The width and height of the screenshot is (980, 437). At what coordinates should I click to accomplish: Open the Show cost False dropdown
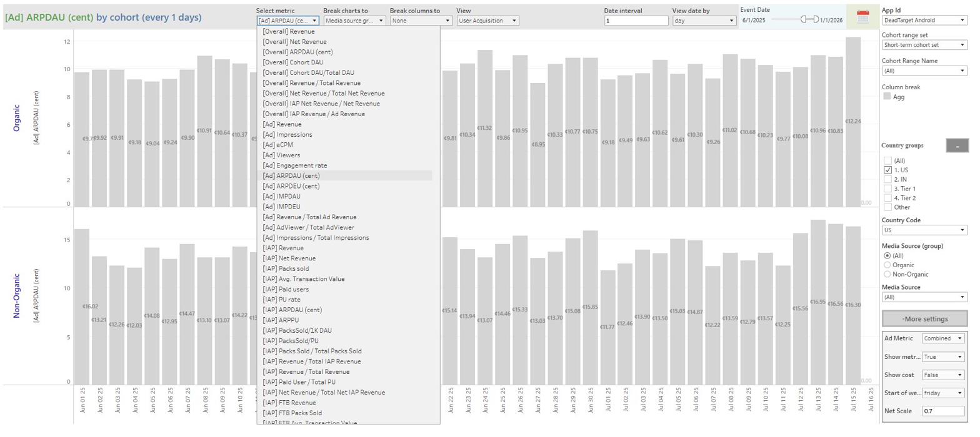coord(943,375)
